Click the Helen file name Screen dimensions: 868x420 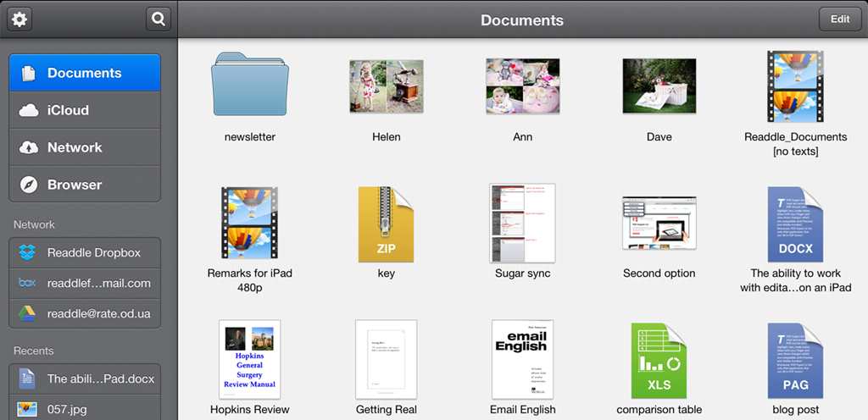tap(387, 136)
